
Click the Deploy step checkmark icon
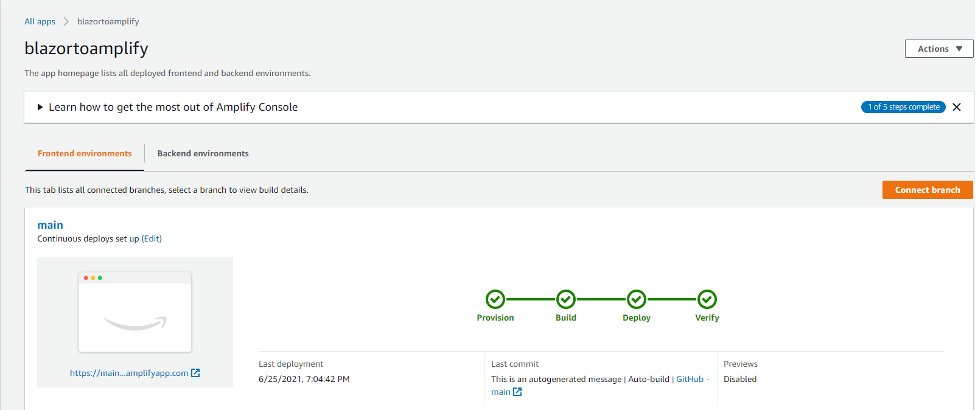(x=636, y=298)
